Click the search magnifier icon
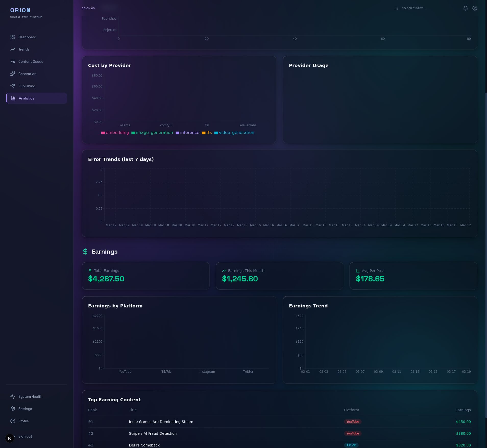Screen dimensions: 487x448 (396, 8)
